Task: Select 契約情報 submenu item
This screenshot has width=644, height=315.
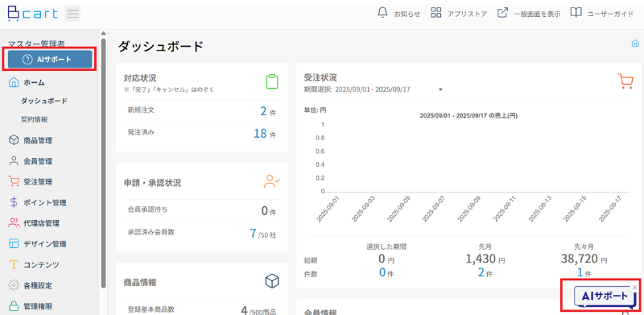Action: (35, 120)
